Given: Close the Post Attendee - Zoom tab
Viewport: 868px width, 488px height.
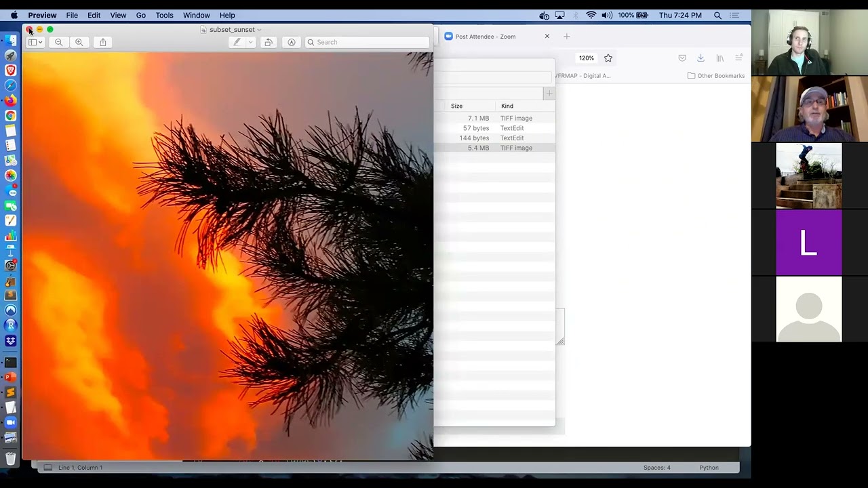Looking at the screenshot, I should [547, 37].
